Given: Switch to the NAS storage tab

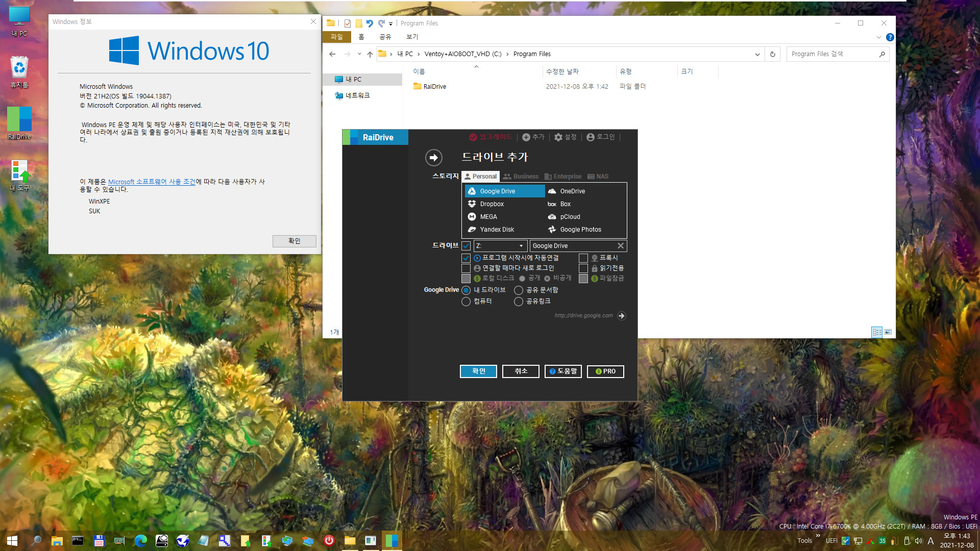Looking at the screenshot, I should coord(598,177).
